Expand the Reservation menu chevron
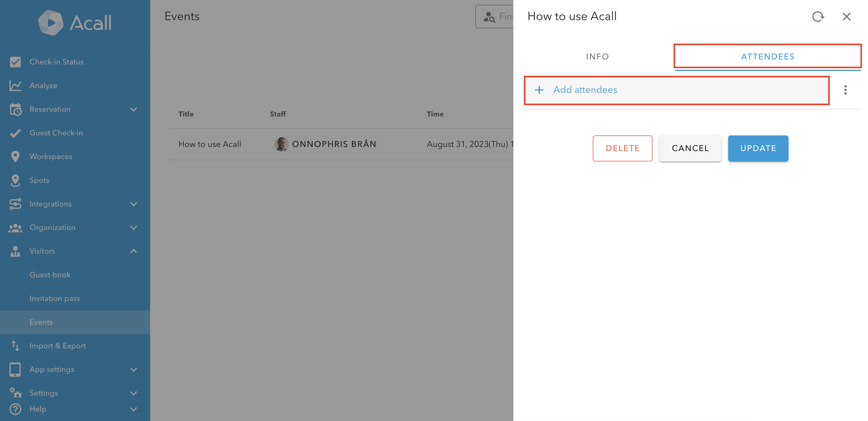Screen dimensions: 868x421 [133, 110]
